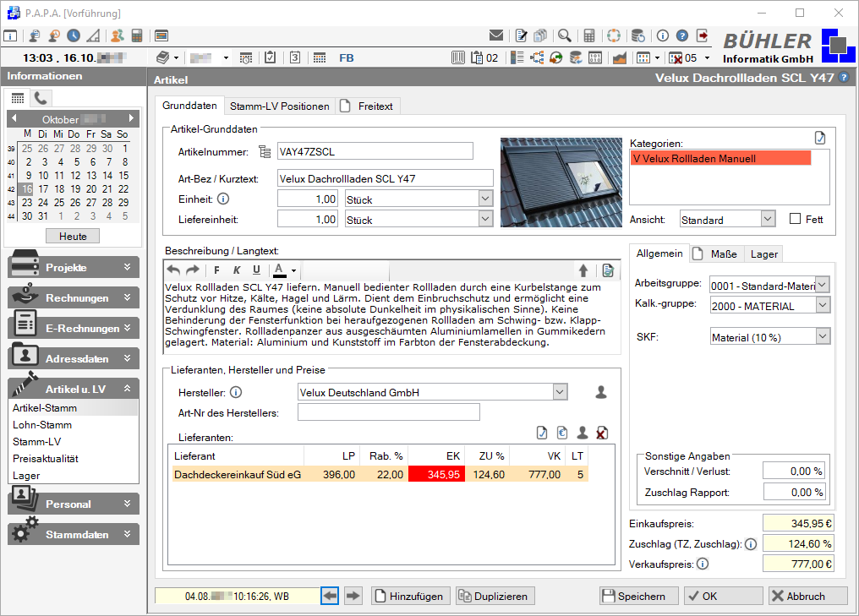Open the blue clock time tracking icon
This screenshot has height=616, width=859.
click(74, 35)
